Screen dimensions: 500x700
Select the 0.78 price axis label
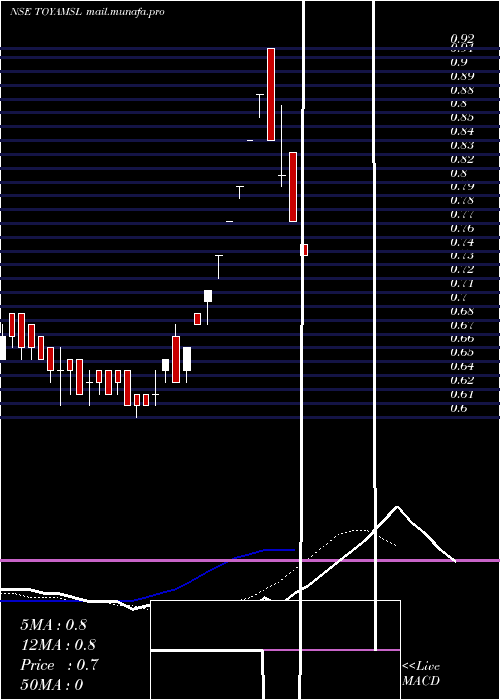click(x=462, y=200)
